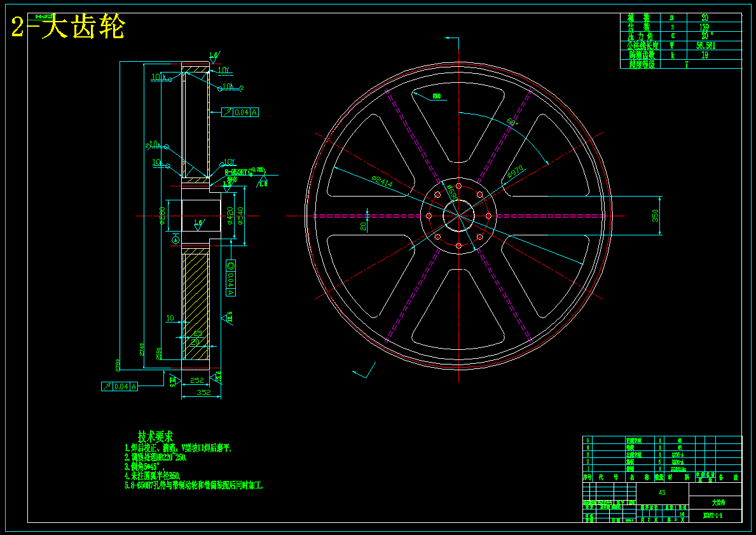
Task: Select the '56.561' value in the gear table
Action: tap(705, 46)
